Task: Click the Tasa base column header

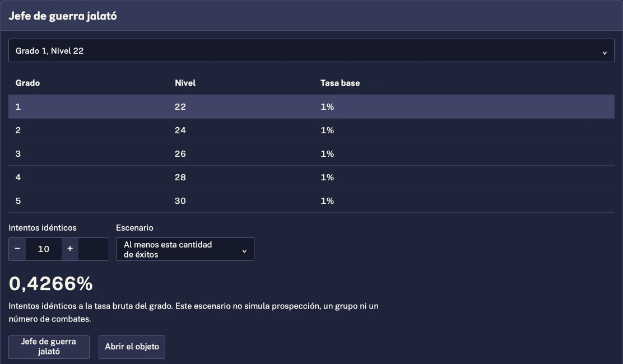Action: coord(340,83)
